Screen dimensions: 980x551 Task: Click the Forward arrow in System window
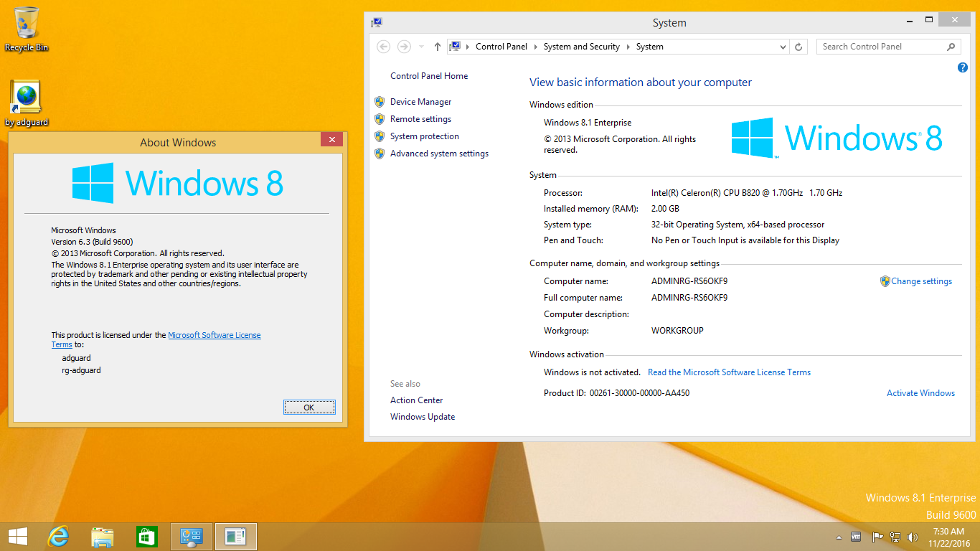pyautogui.click(x=404, y=47)
